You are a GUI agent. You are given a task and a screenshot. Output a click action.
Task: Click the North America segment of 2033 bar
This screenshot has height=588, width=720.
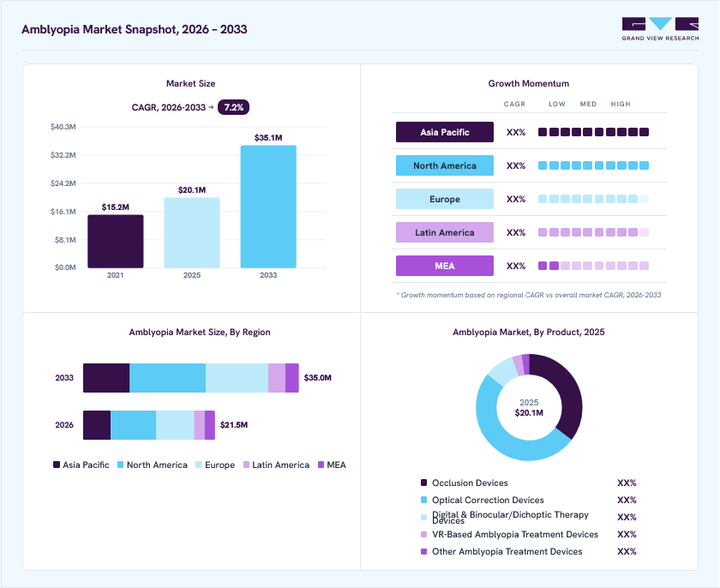[x=168, y=378]
